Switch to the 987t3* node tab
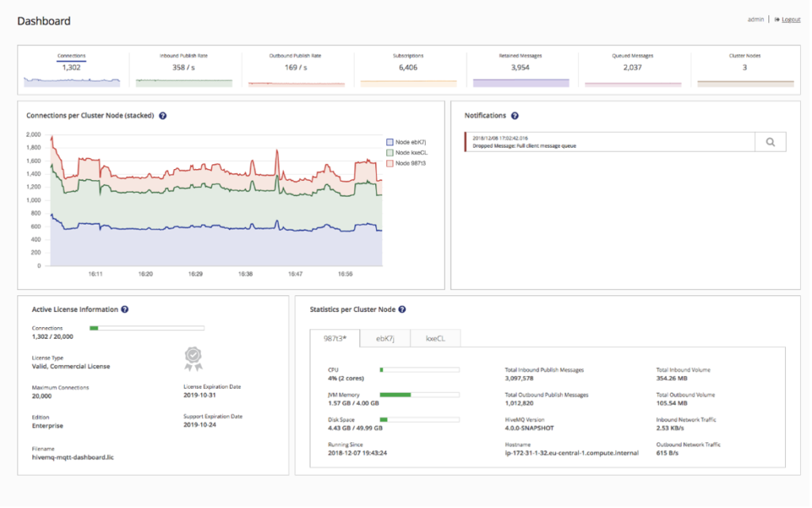 (335, 338)
